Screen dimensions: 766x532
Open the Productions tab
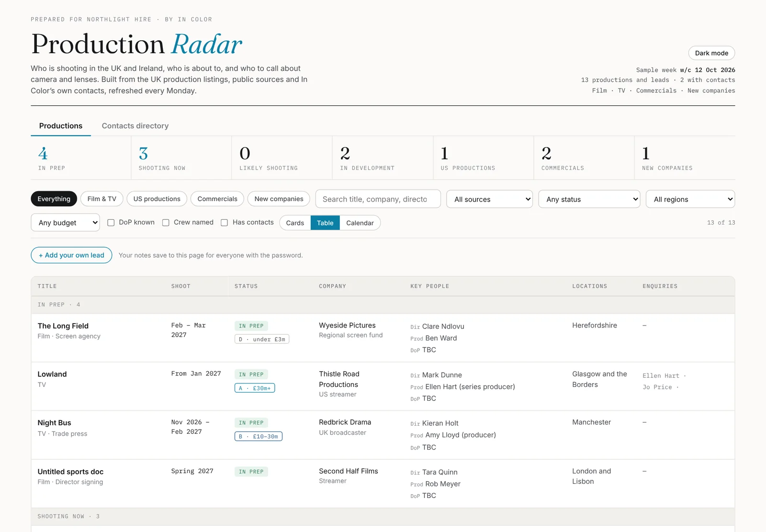click(x=61, y=126)
